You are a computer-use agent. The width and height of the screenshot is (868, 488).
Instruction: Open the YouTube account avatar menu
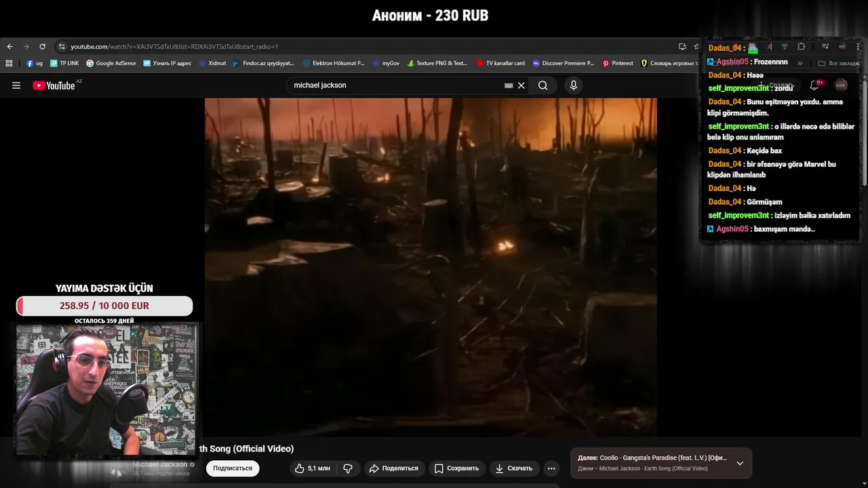pos(841,85)
